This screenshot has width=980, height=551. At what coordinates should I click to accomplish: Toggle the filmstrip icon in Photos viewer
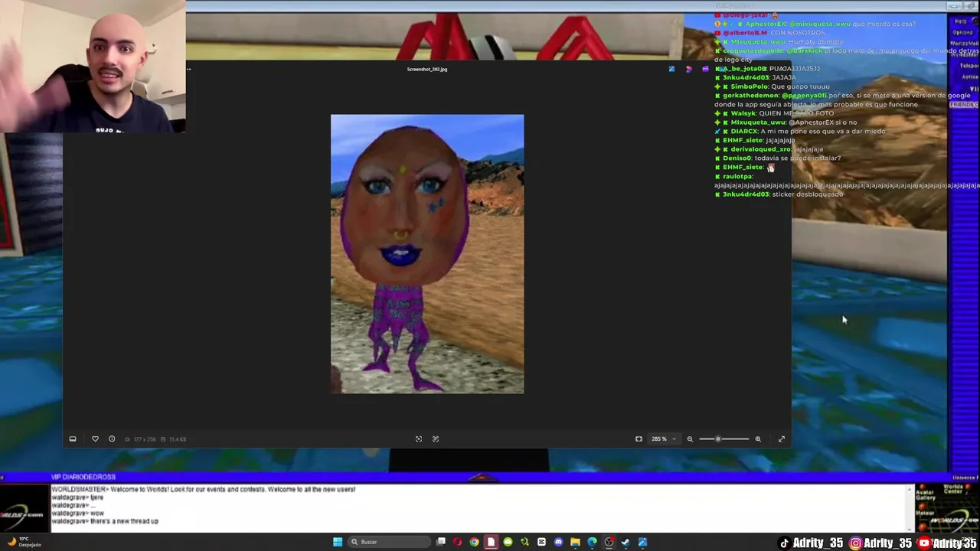pos(73,439)
